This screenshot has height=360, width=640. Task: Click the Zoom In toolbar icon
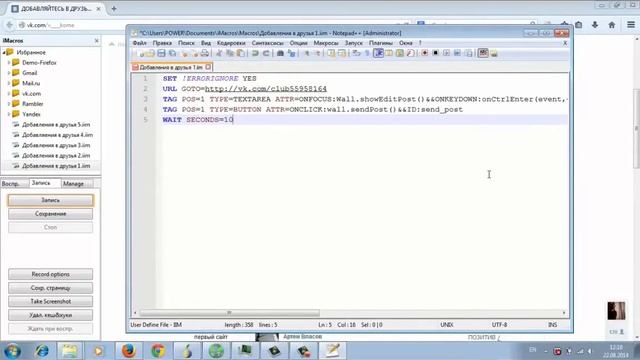[307, 53]
